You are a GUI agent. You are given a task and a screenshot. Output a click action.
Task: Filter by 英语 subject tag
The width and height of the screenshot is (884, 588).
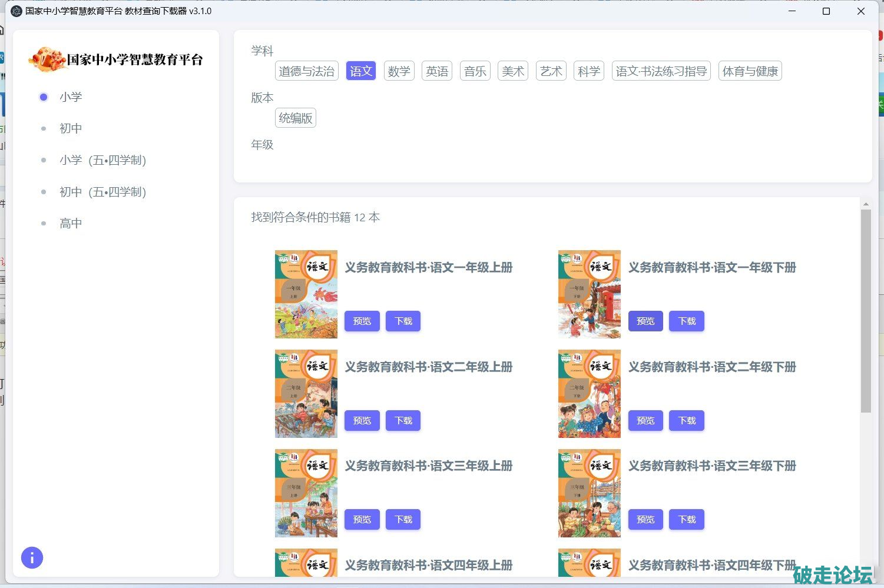point(437,71)
